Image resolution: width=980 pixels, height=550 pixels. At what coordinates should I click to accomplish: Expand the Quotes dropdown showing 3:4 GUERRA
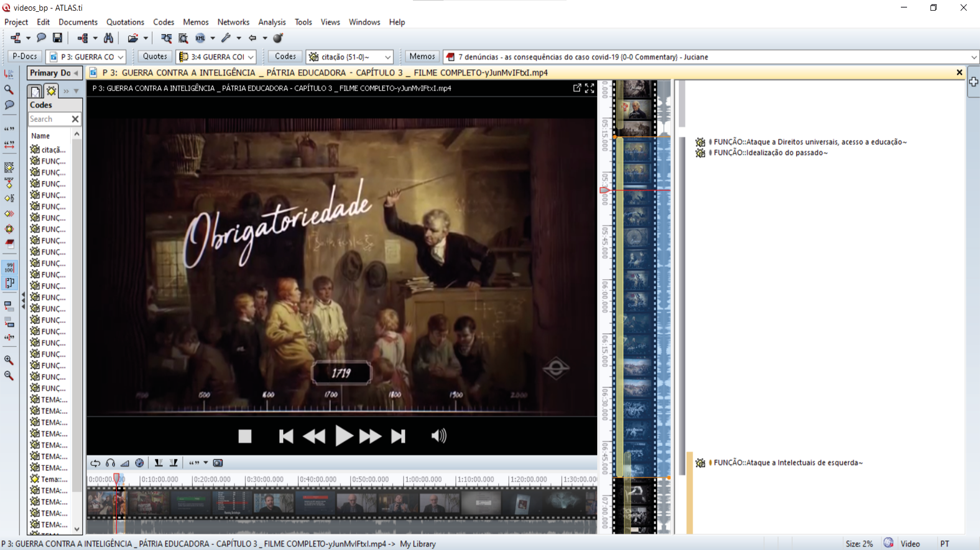[x=251, y=57]
